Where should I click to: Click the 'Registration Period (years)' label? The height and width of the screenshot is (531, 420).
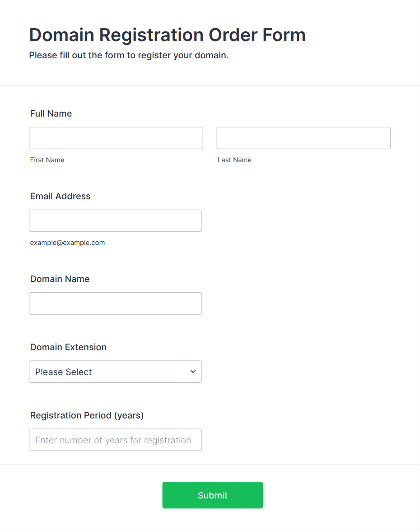pos(87,415)
